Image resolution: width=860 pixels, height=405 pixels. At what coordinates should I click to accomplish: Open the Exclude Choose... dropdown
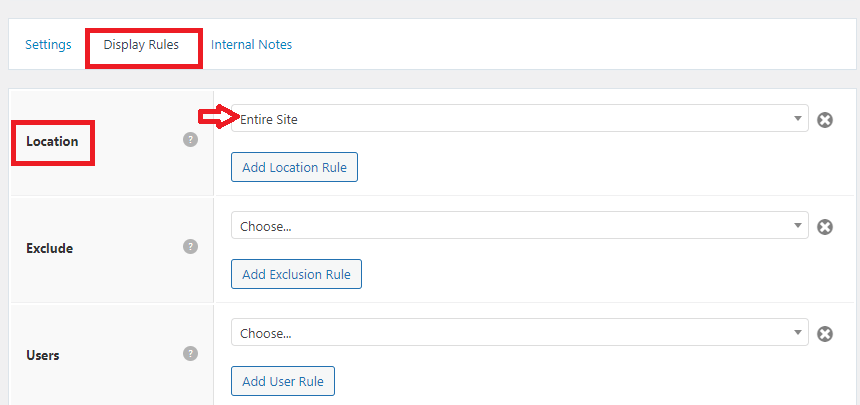pyautogui.click(x=519, y=226)
